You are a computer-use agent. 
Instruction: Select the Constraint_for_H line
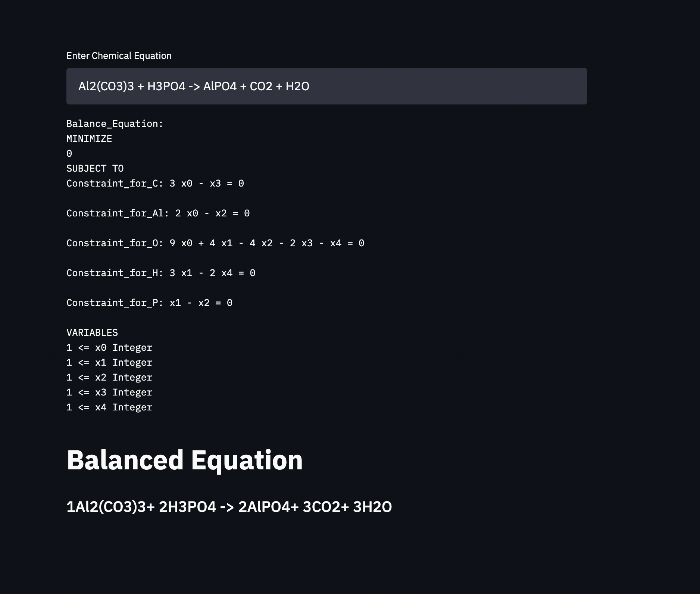[x=161, y=273]
